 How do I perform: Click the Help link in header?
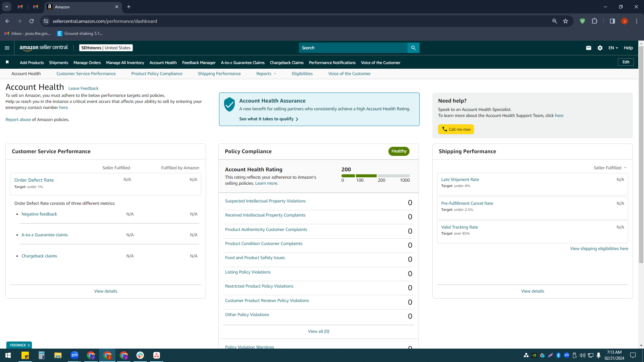(x=628, y=48)
